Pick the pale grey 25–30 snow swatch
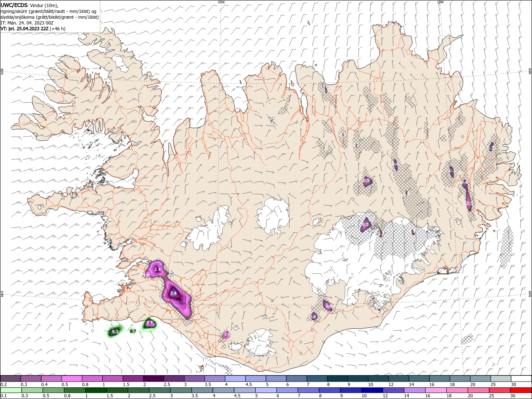The image size is (532, 399). click(x=502, y=379)
